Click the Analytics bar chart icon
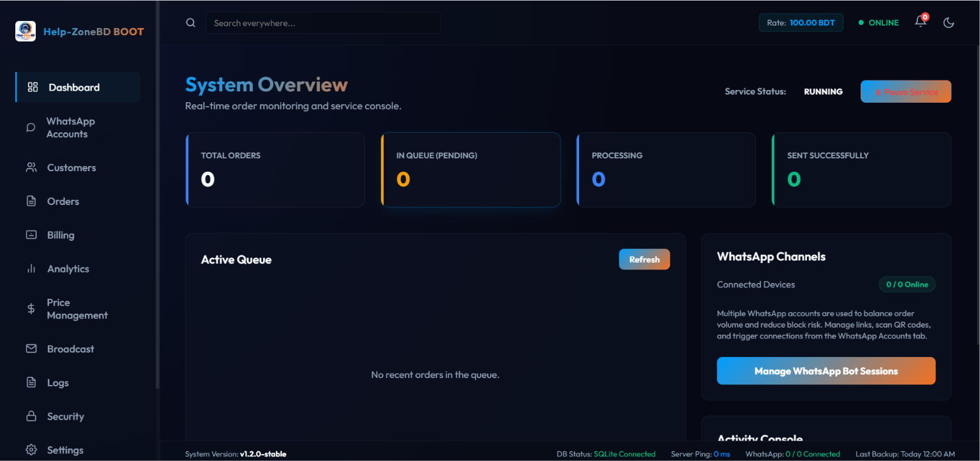The height and width of the screenshot is (461, 980). pyautogui.click(x=31, y=269)
